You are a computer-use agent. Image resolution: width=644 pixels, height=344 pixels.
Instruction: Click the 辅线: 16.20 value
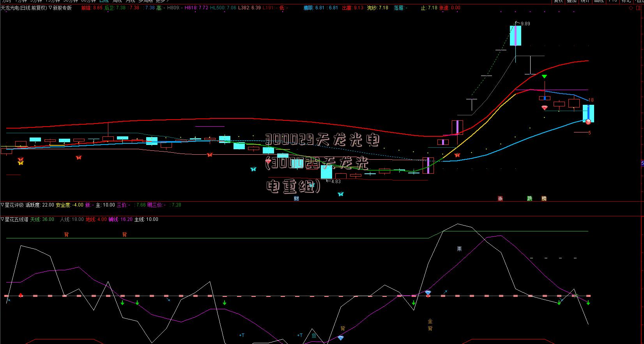pos(120,219)
